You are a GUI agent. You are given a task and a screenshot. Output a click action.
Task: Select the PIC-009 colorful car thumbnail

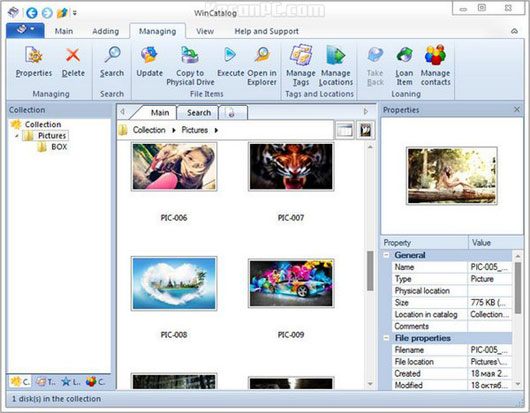click(291, 283)
